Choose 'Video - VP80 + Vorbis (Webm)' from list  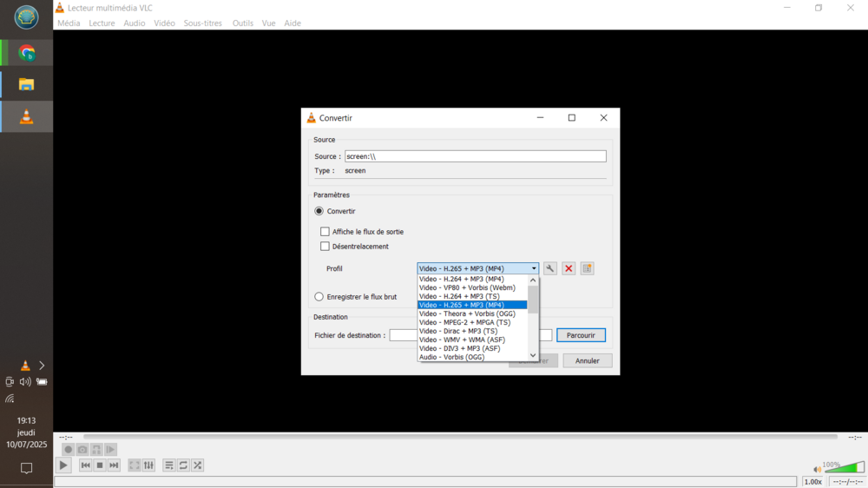click(x=467, y=287)
